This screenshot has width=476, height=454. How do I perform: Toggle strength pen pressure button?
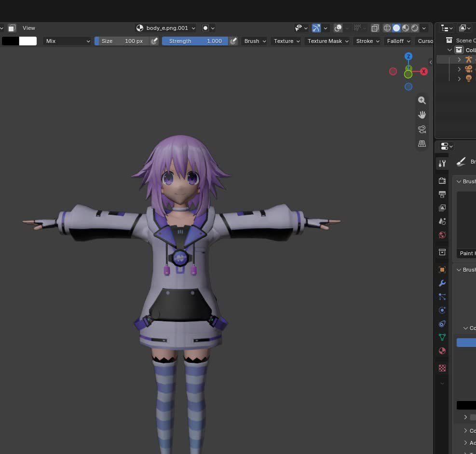(233, 41)
